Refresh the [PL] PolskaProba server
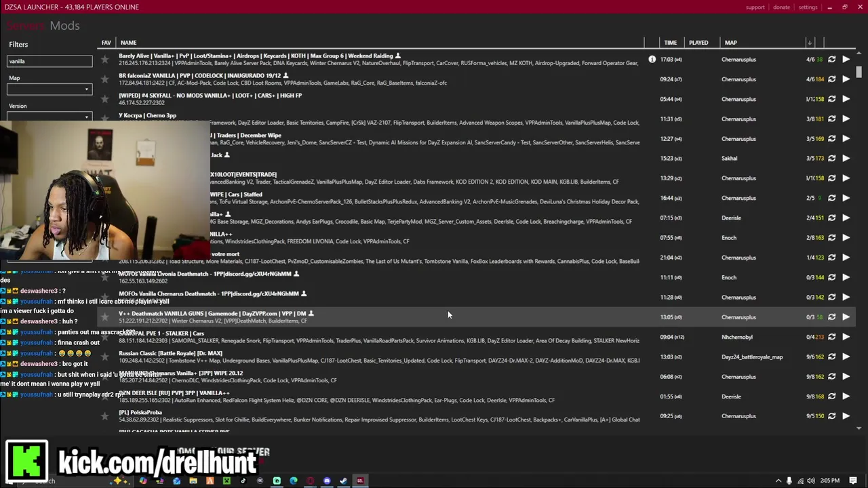The image size is (868, 488). pyautogui.click(x=831, y=416)
